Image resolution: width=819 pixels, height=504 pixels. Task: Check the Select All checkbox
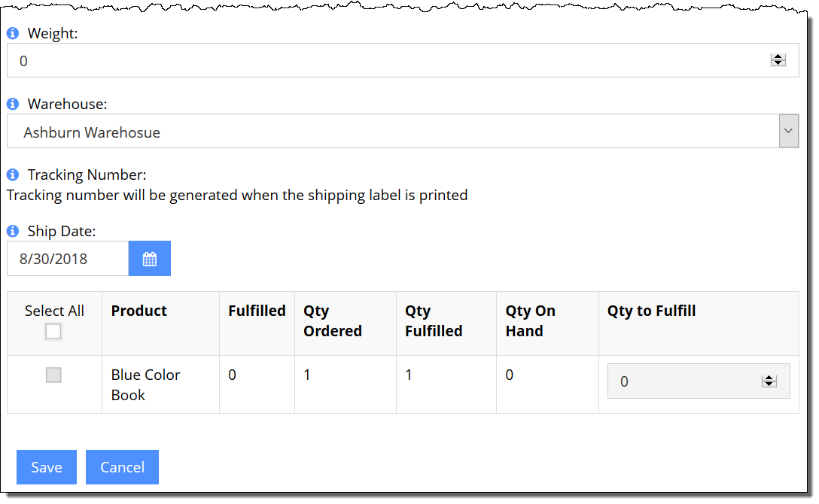pos(53,331)
